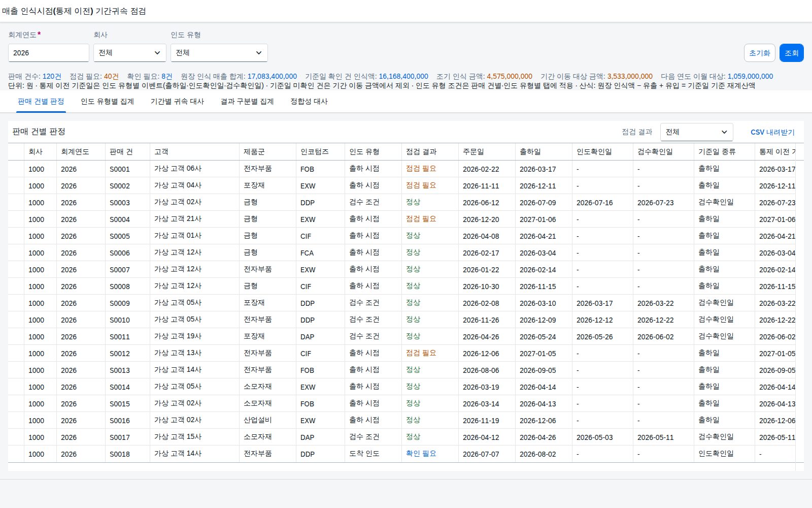Click the 인도 유형 column header in table
Viewport: 812px width, 508px height.
373,152
